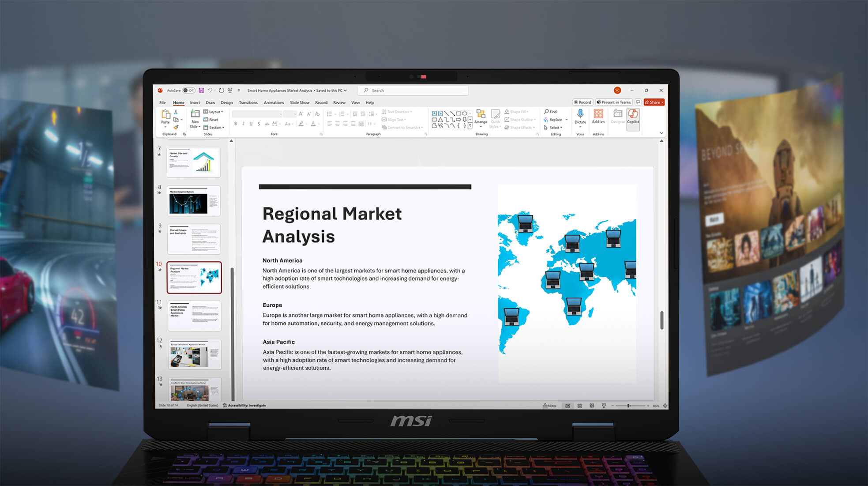Open the Transitions ribbon tab
This screenshot has height=486, width=868.
248,102
